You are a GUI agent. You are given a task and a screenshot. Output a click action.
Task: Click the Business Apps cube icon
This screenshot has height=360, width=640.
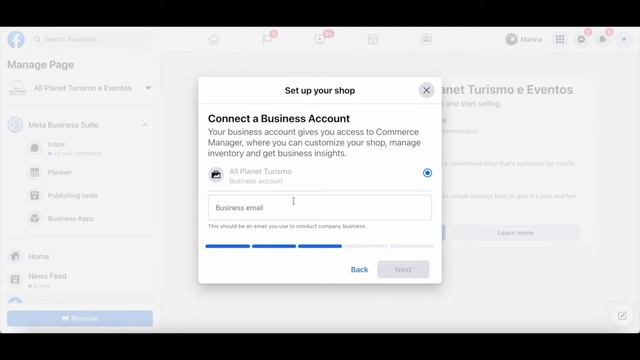point(35,219)
